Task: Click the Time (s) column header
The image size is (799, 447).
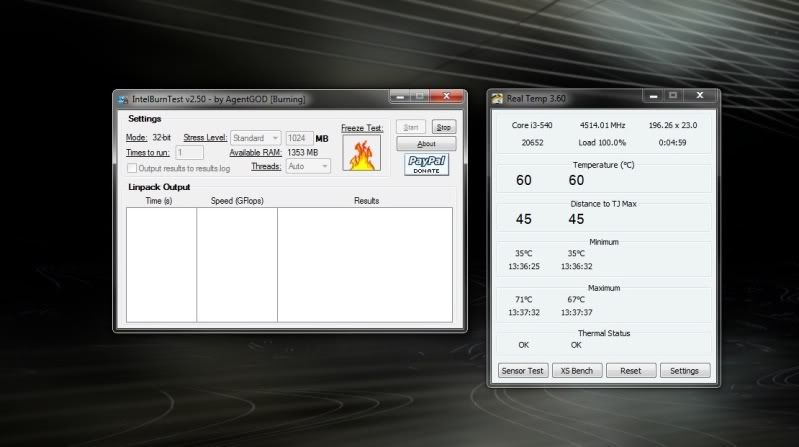Action: click(158, 201)
